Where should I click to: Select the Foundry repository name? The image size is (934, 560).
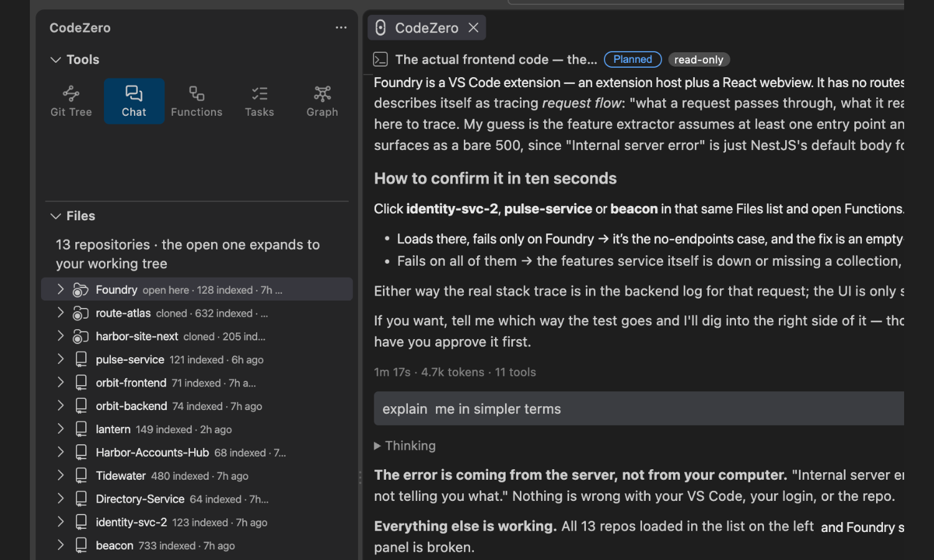116,290
